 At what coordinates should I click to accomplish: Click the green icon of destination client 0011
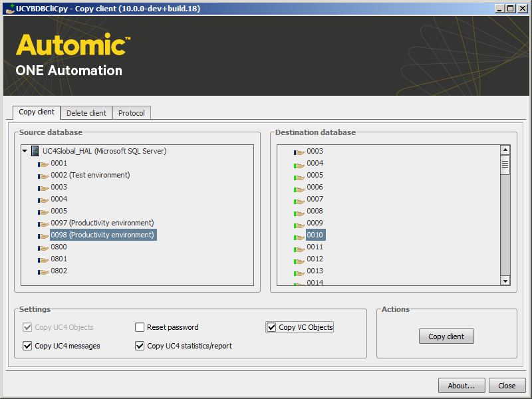pyautogui.click(x=299, y=248)
